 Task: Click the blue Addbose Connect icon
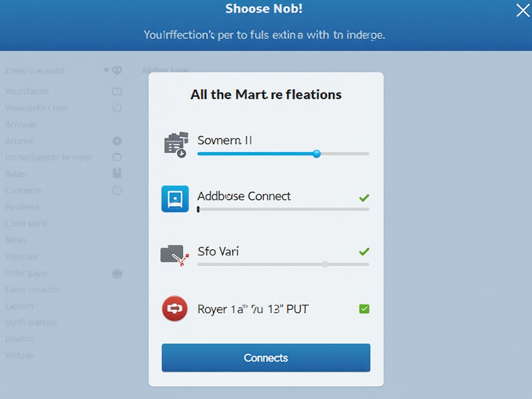175,199
